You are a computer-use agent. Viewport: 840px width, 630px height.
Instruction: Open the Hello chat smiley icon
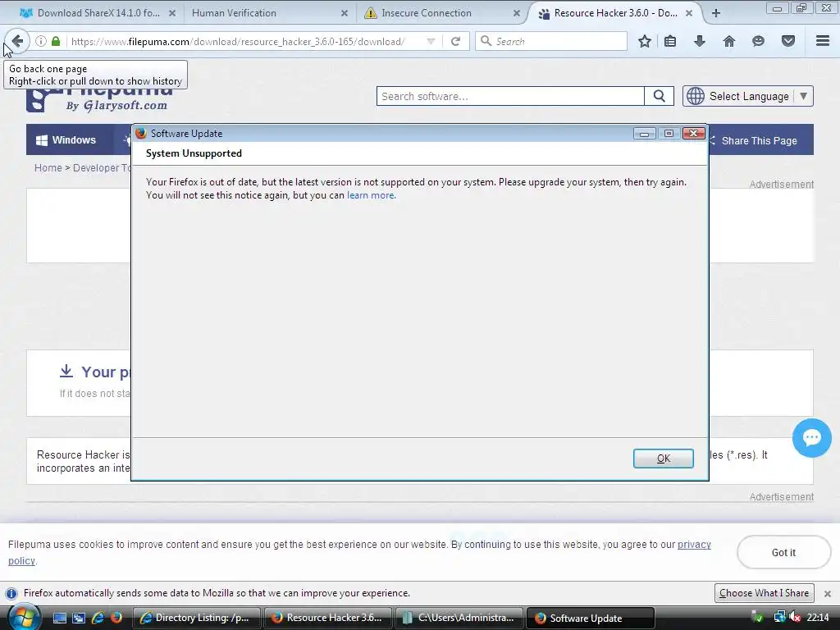pyautogui.click(x=758, y=41)
